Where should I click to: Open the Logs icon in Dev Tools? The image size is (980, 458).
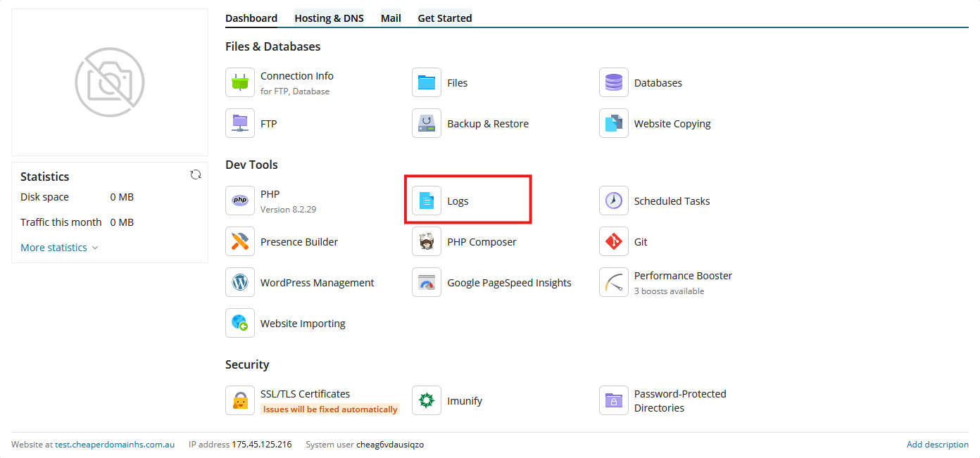pos(427,201)
